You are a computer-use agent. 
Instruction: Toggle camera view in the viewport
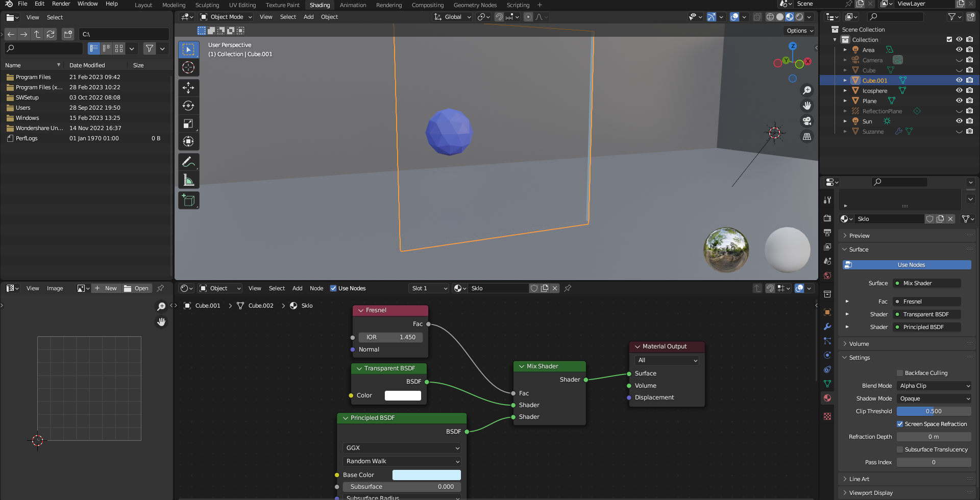[x=806, y=121]
